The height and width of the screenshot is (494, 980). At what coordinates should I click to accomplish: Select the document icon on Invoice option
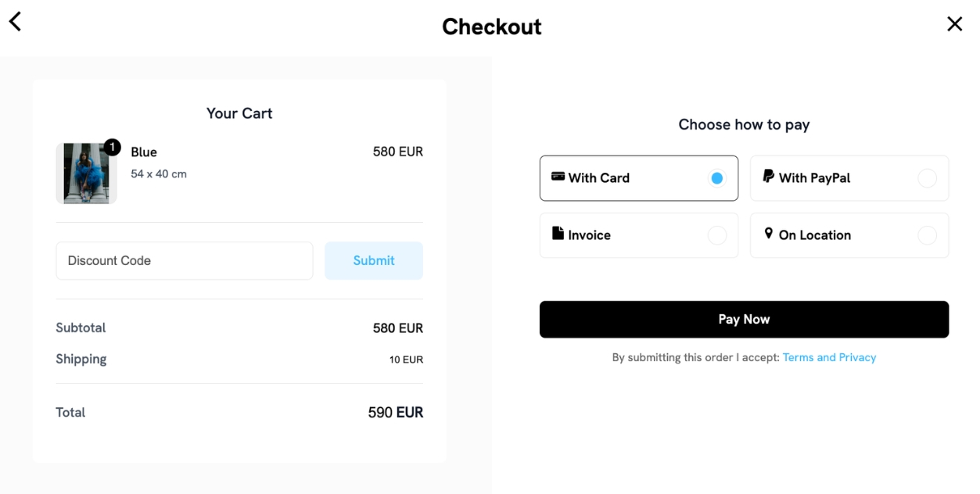pos(558,234)
